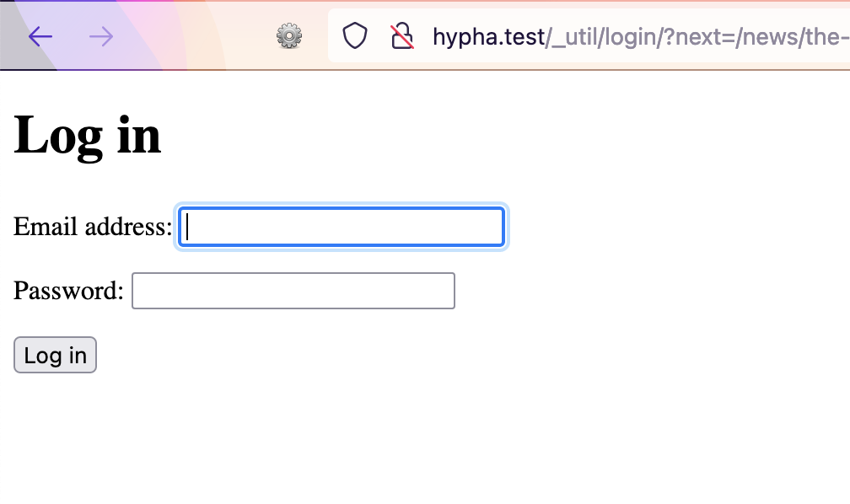850x504 pixels.
Task: Click the back arrow to return to news page
Action: [x=40, y=36]
